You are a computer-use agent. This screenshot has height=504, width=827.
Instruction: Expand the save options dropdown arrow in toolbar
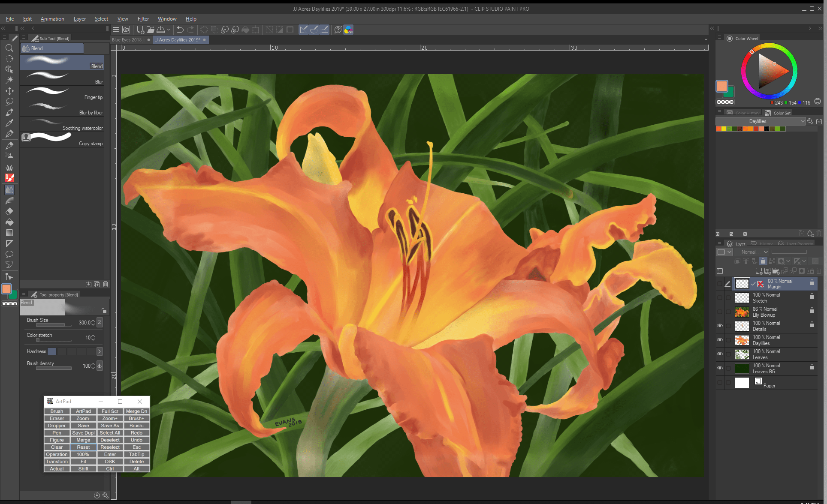click(168, 29)
